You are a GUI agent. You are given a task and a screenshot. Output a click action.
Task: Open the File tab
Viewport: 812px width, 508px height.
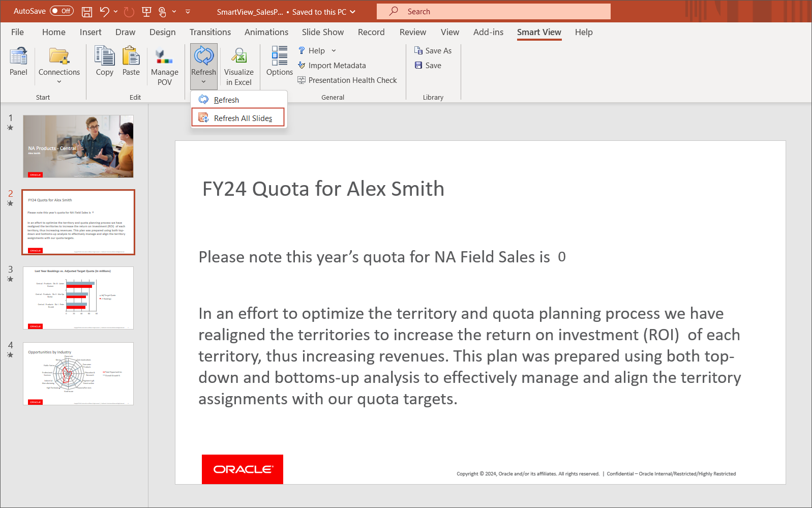[x=17, y=32]
